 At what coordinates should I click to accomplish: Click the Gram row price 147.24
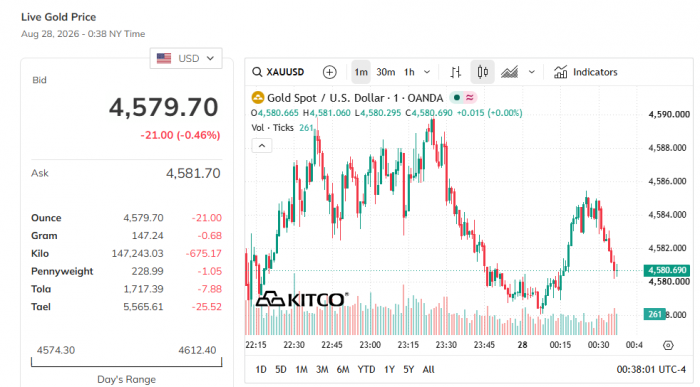coord(147,236)
